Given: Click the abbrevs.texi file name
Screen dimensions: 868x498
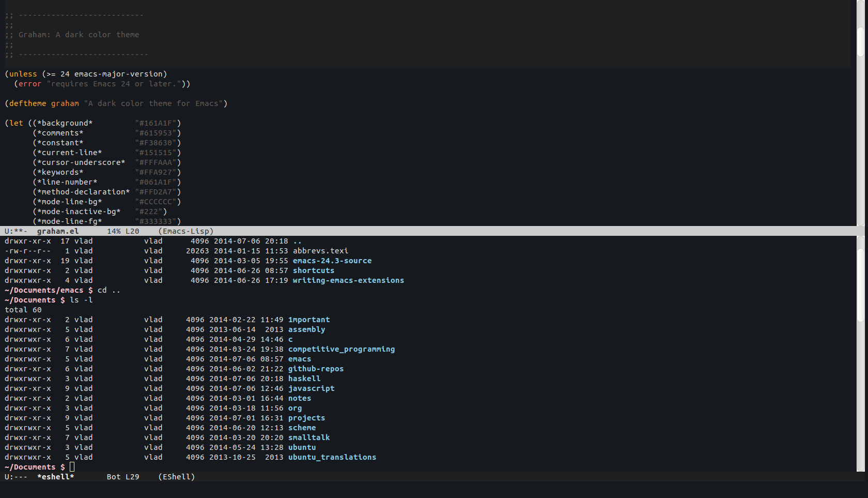Looking at the screenshot, I should [320, 251].
